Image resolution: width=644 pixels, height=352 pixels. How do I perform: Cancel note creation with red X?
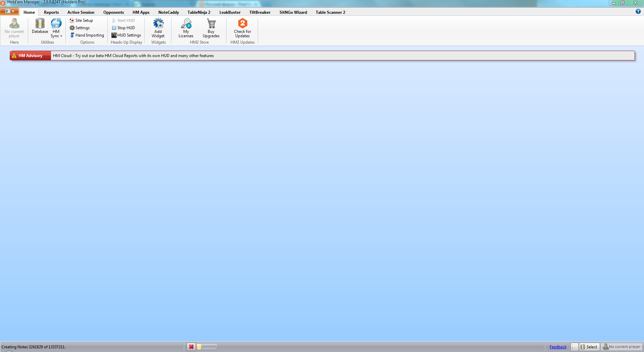(x=191, y=347)
